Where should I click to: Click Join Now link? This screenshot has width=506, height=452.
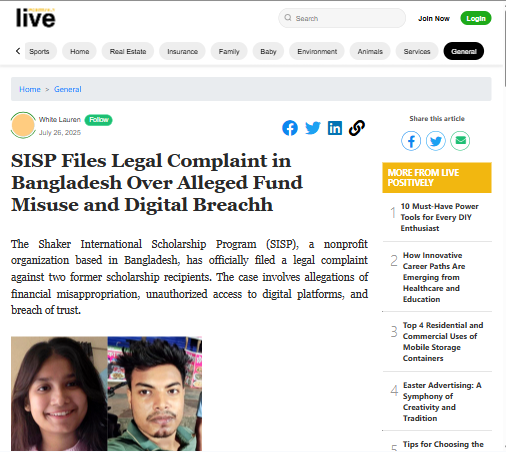point(434,19)
